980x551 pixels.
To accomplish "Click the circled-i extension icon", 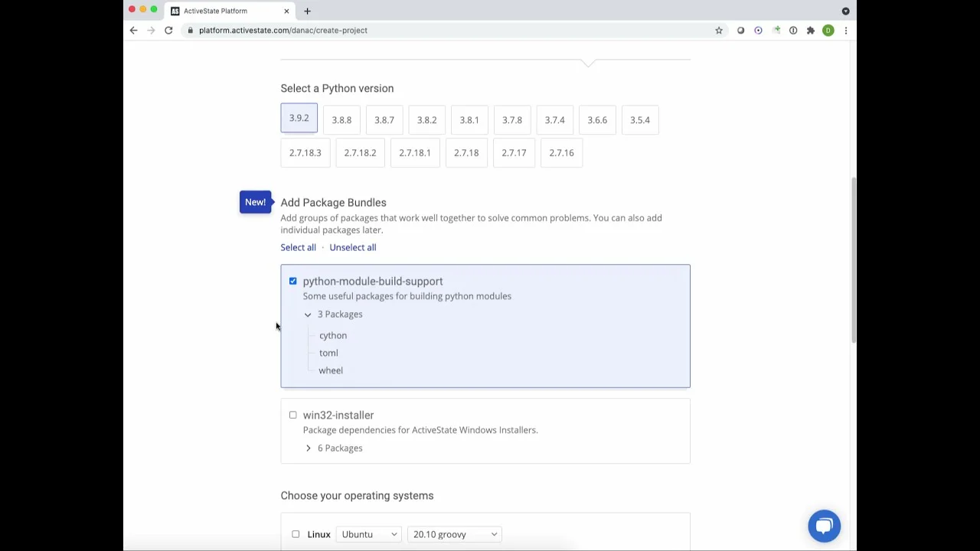I will [793, 30].
